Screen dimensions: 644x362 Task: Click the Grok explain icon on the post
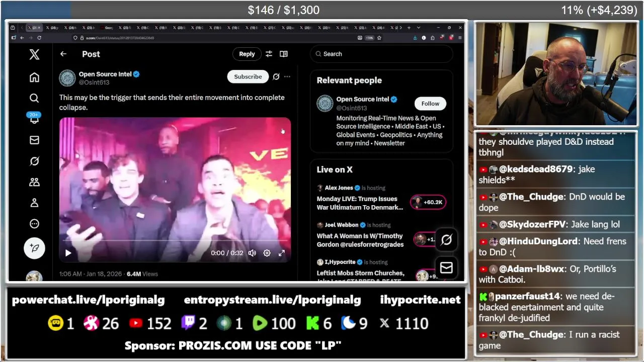coord(276,76)
